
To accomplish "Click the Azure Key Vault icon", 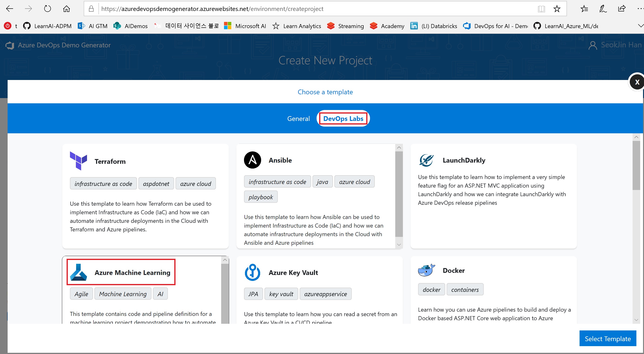I will [x=252, y=272].
